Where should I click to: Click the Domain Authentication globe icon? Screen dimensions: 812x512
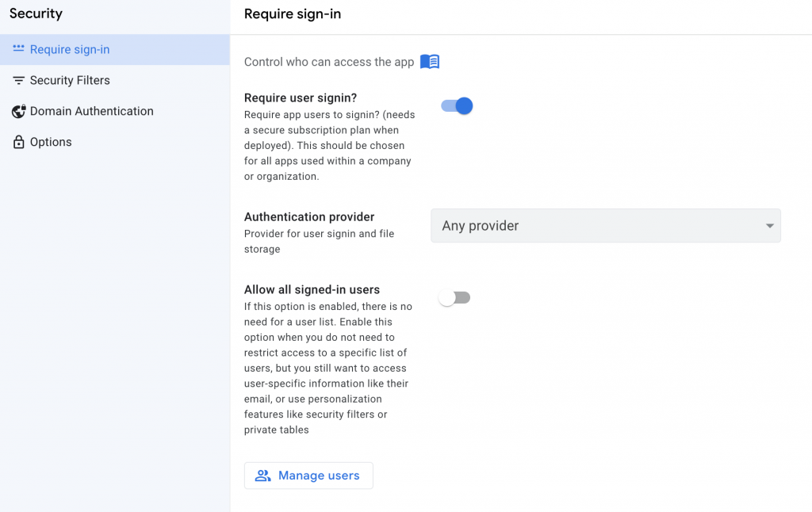point(18,112)
